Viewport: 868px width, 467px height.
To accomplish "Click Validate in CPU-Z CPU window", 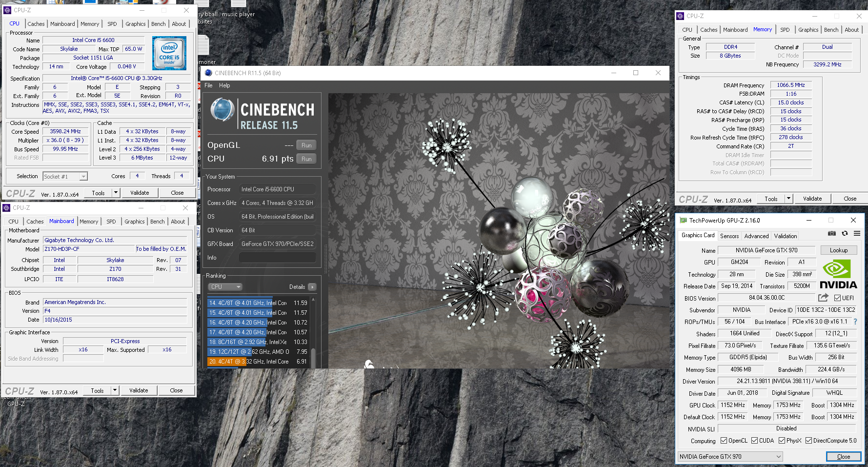I will pos(140,193).
